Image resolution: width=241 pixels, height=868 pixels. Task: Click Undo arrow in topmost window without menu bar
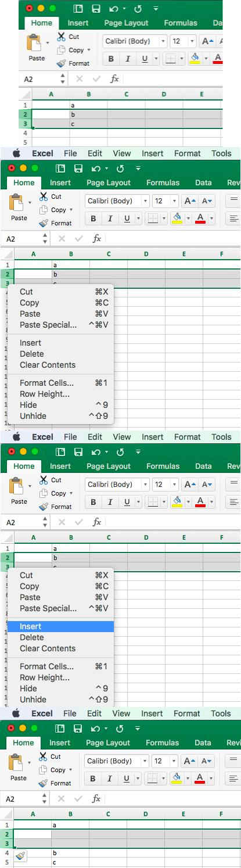(x=113, y=9)
